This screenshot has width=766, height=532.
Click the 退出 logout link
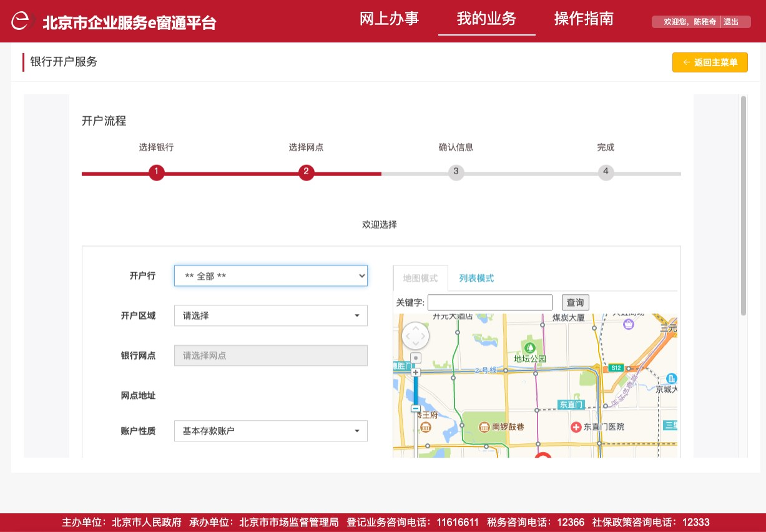pos(731,22)
